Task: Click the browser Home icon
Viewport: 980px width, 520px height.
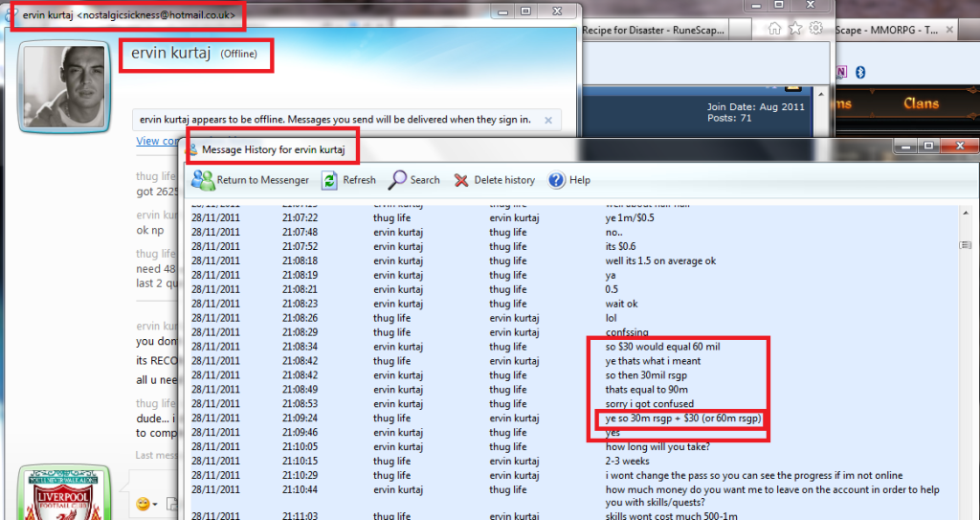Action: 774,28
